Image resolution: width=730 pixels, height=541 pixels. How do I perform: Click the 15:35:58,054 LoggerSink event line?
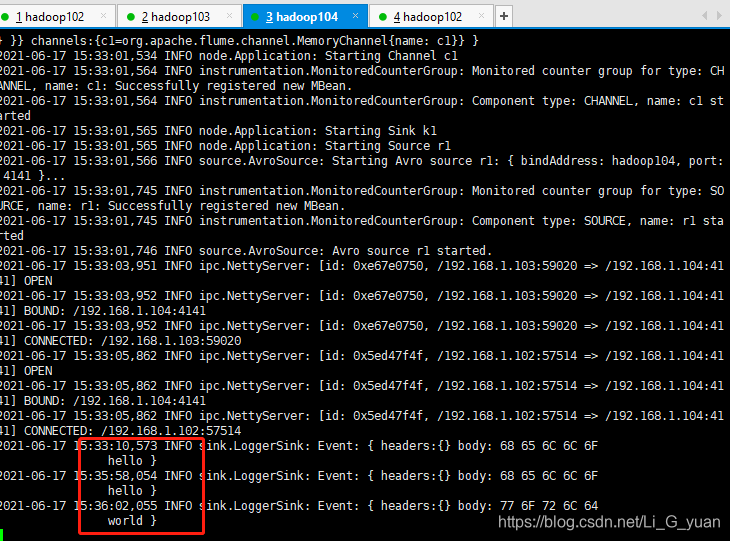click(299, 476)
